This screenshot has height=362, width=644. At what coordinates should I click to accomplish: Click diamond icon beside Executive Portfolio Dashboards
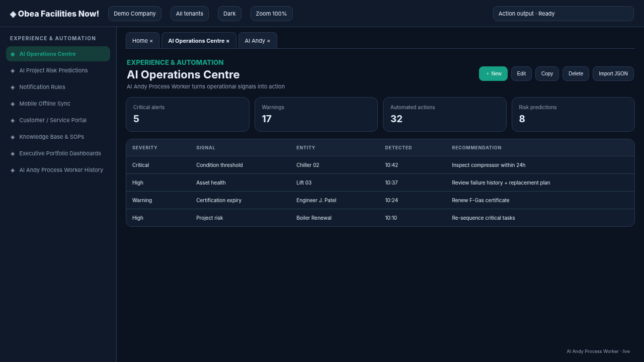[x=13, y=154]
